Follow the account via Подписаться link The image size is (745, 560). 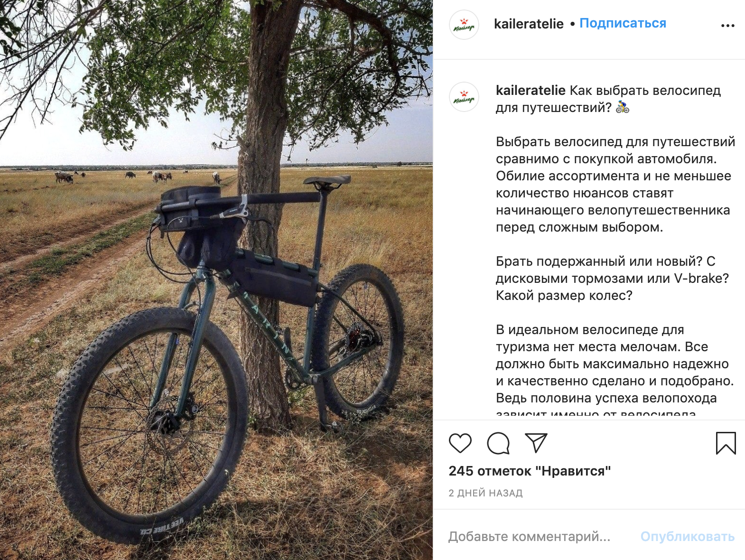(x=623, y=23)
